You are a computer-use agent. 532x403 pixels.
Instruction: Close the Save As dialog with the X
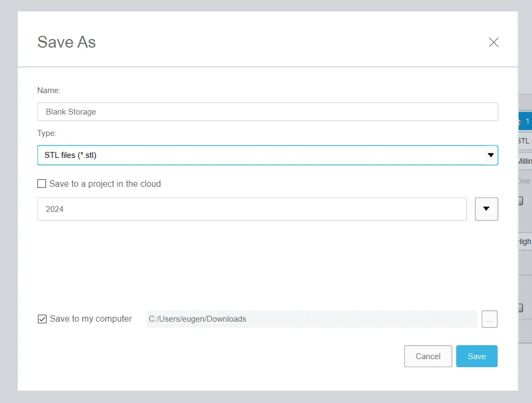coord(494,42)
